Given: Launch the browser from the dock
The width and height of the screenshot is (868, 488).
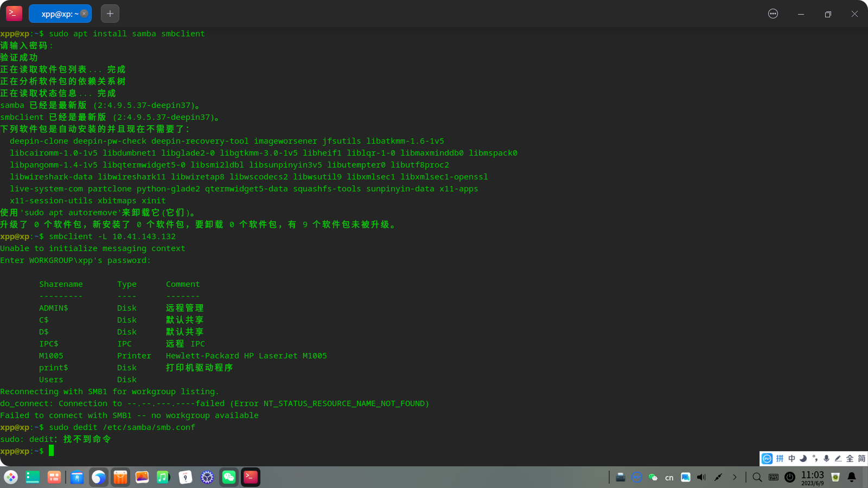Looking at the screenshot, I should point(99,477).
